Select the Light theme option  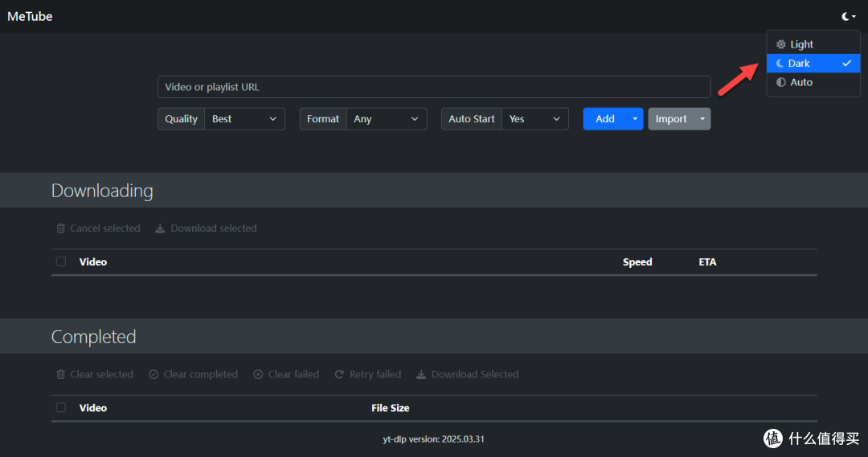coord(813,44)
